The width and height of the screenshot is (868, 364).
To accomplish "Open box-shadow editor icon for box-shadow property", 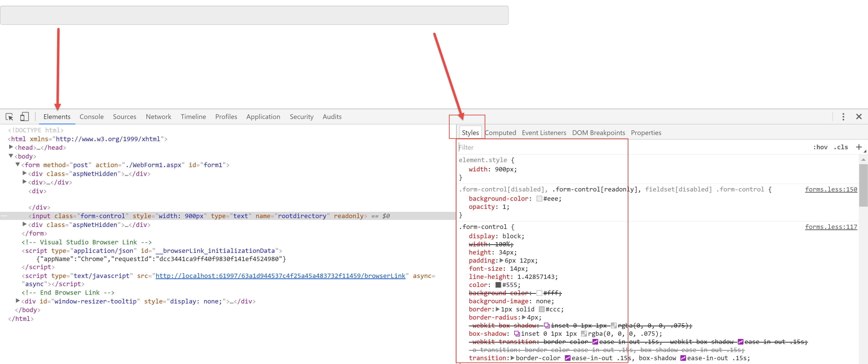I will [517, 334].
